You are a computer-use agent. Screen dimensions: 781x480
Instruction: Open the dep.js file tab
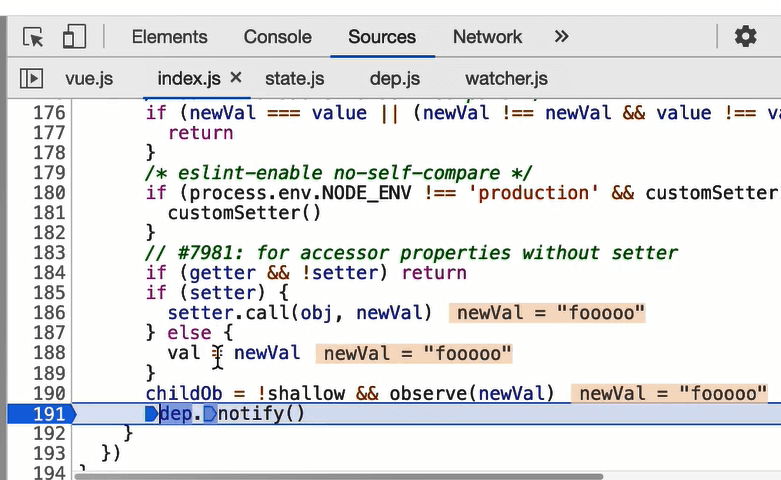pyautogui.click(x=394, y=79)
